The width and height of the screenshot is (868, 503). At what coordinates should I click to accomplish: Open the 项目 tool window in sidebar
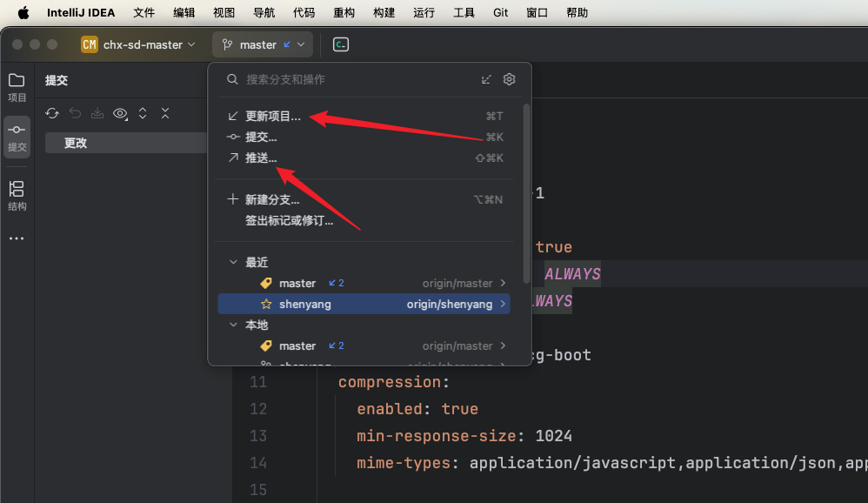(16, 87)
